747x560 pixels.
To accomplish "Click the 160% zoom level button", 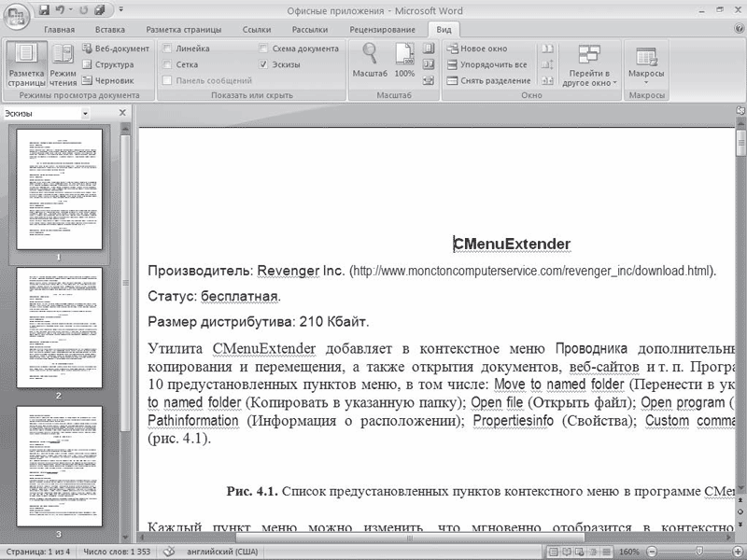I will point(629,552).
